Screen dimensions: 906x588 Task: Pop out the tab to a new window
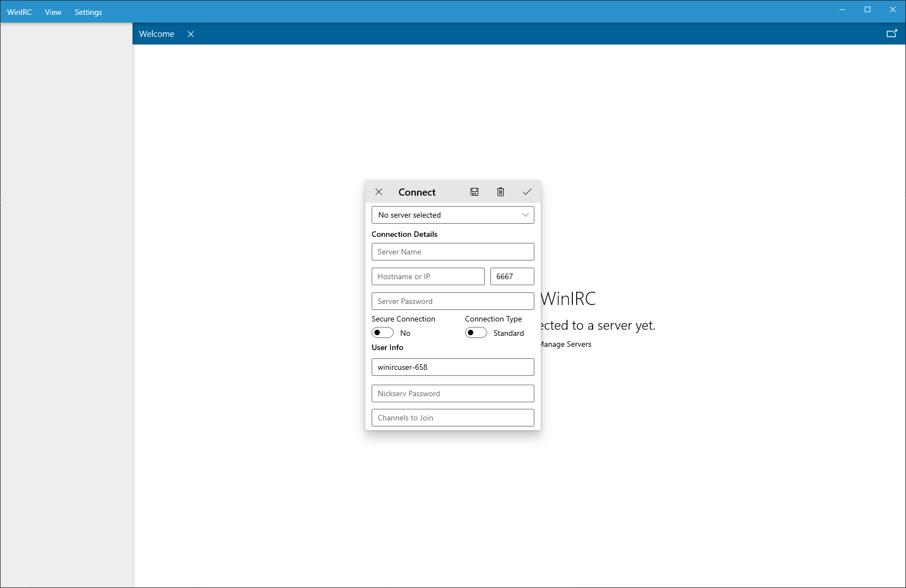(892, 34)
